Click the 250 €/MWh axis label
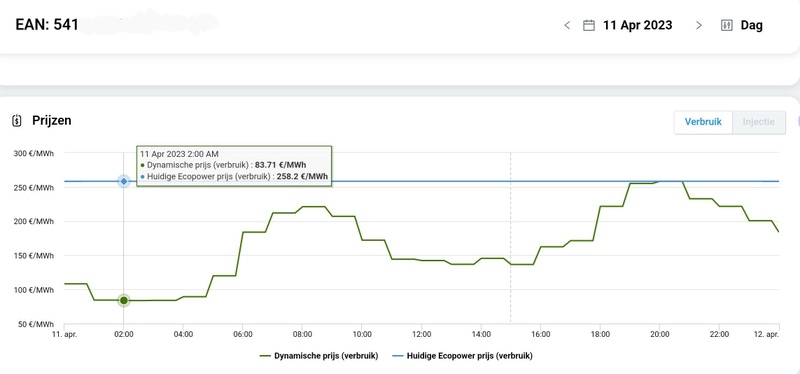 point(34,187)
